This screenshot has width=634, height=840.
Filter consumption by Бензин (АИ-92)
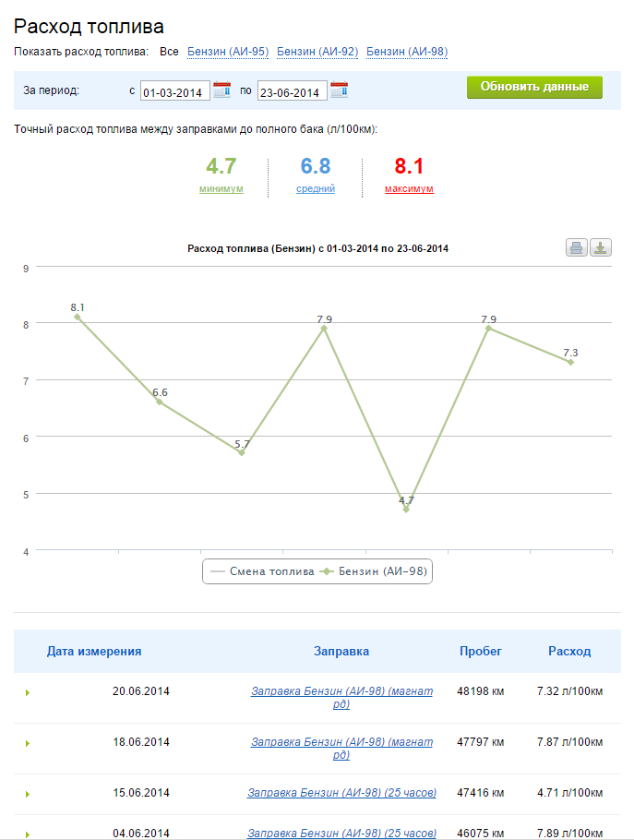pos(317,52)
